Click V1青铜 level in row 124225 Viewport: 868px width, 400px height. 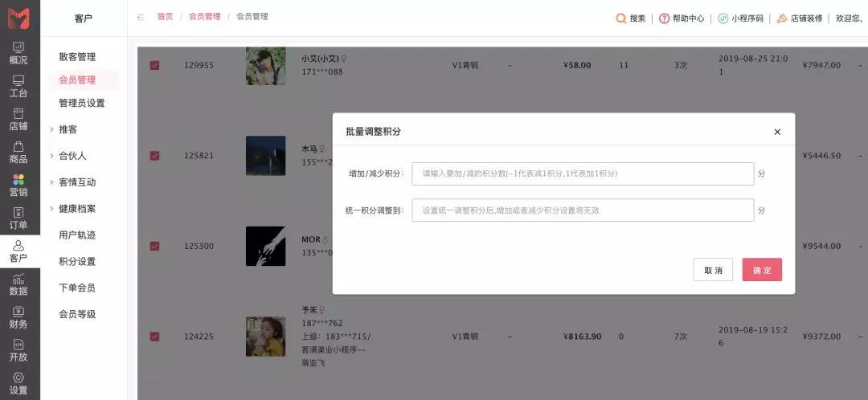coord(465,337)
